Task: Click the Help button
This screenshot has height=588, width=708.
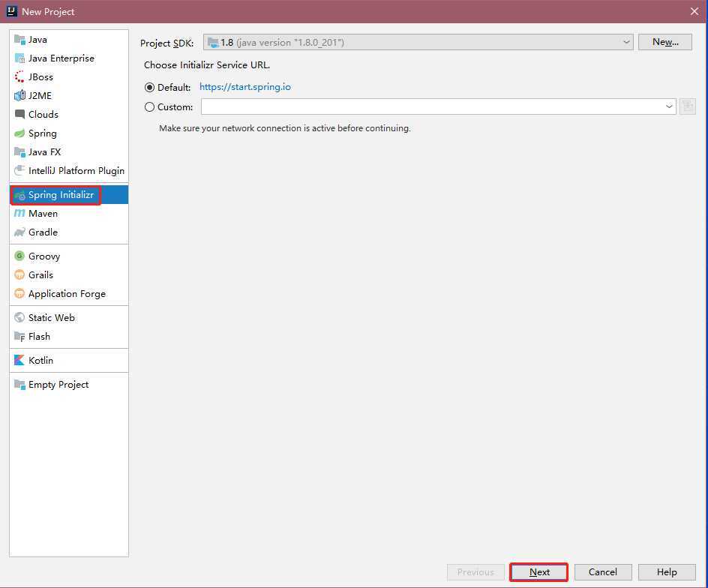Action: coord(667,572)
